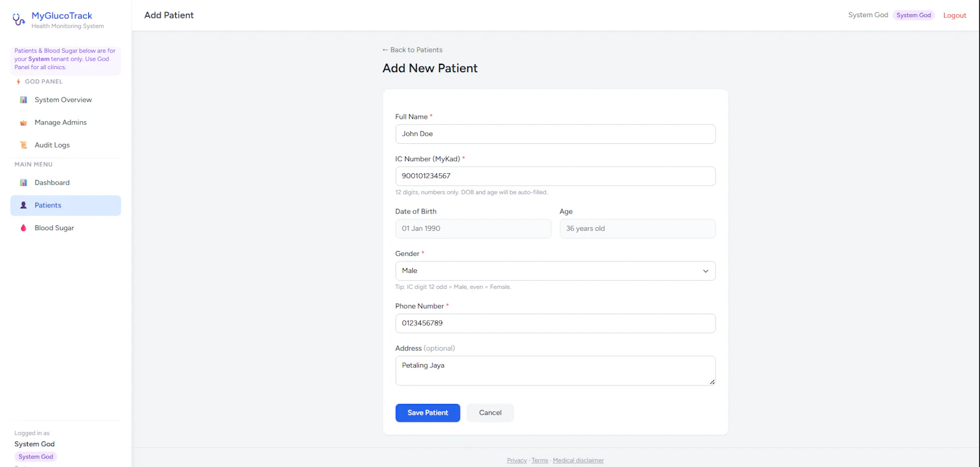Focus the IC Number (MyKad) field
The width and height of the screenshot is (980, 467).
(555, 176)
